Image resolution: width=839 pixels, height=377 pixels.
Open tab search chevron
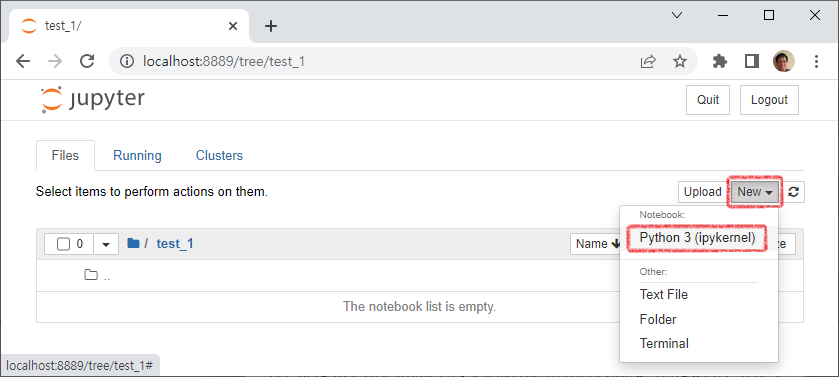(x=677, y=16)
